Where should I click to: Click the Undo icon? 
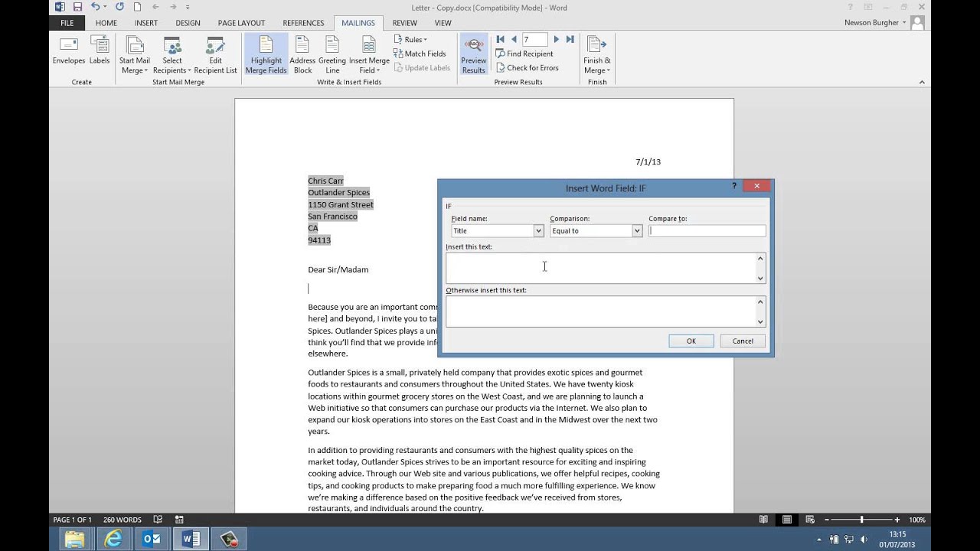click(x=95, y=7)
